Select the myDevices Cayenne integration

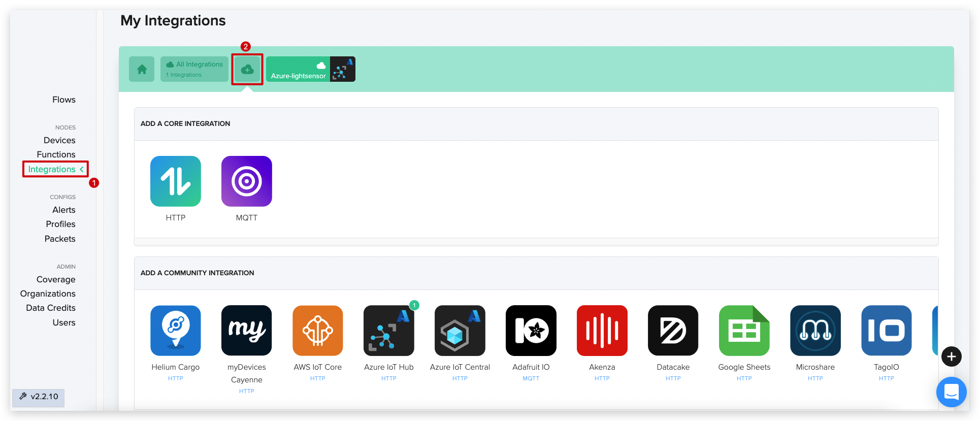click(x=247, y=331)
